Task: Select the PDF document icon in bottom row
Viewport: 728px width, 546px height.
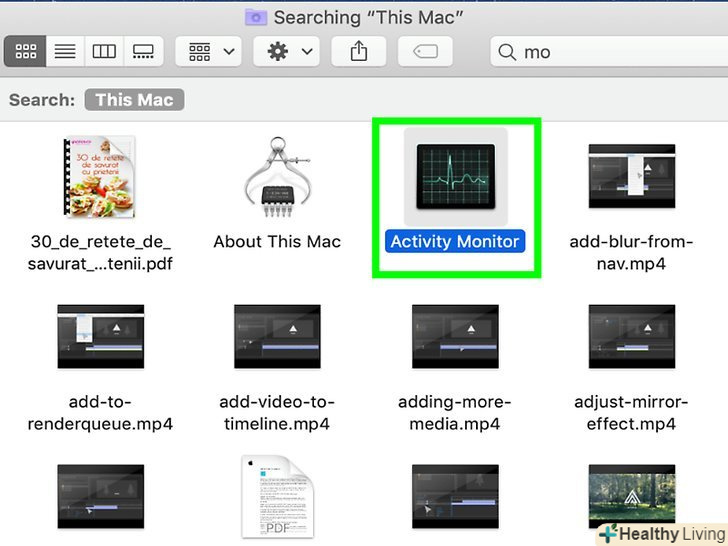Action: click(277, 497)
